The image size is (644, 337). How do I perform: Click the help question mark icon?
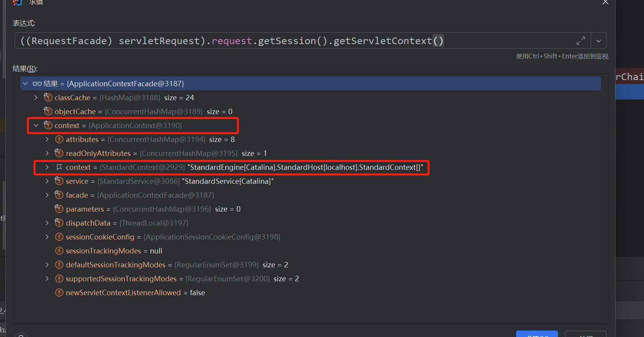[x=21, y=335]
